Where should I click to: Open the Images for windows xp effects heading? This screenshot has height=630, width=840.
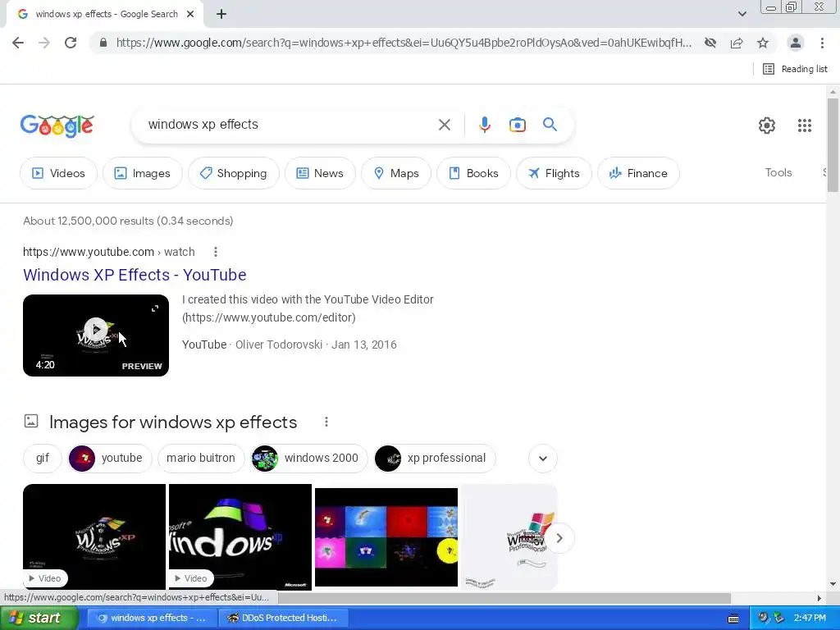point(172,422)
